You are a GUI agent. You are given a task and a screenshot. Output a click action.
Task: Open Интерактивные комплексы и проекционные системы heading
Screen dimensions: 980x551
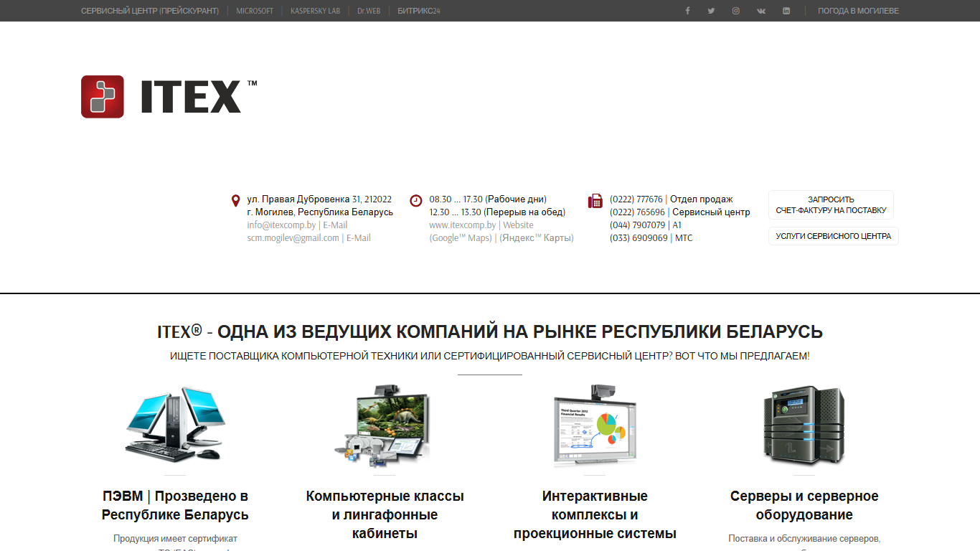[595, 514]
